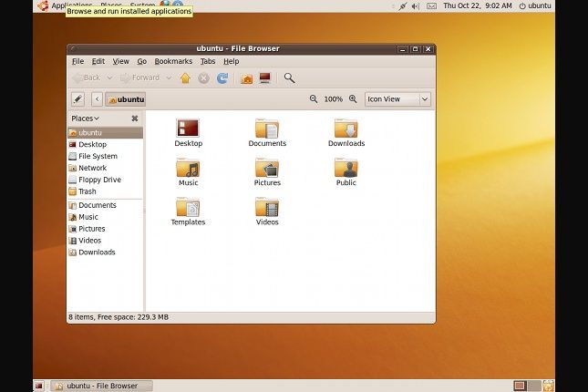Open the Documents bookmark in sidebar
The image size is (588, 392).
point(106,205)
